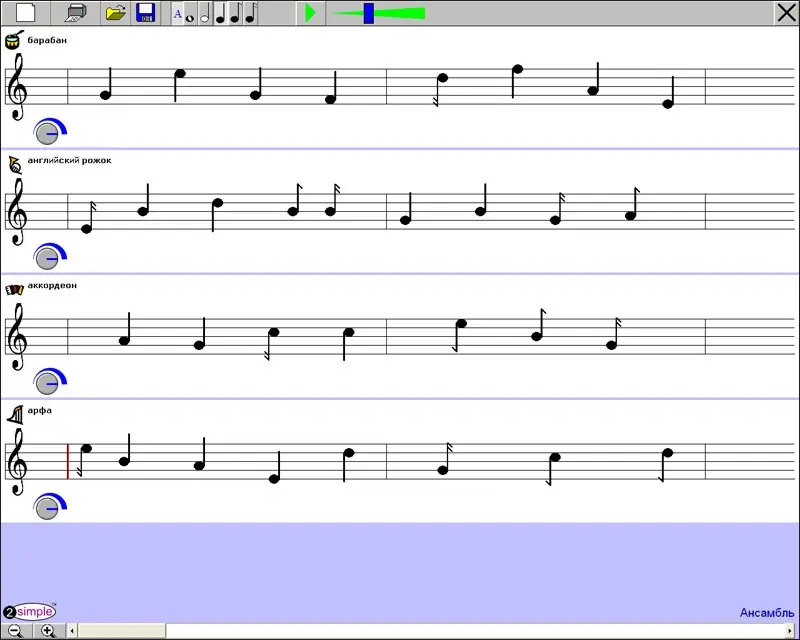The height and width of the screenshot is (640, 800).
Task: Open a saved file with folder icon
Action: point(116,13)
